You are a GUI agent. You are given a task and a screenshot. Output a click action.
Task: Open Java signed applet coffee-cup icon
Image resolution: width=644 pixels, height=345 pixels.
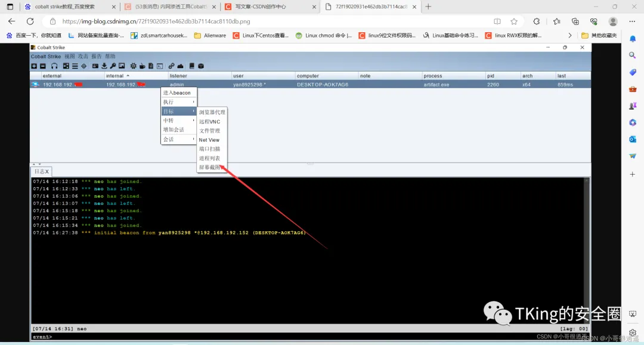142,66
